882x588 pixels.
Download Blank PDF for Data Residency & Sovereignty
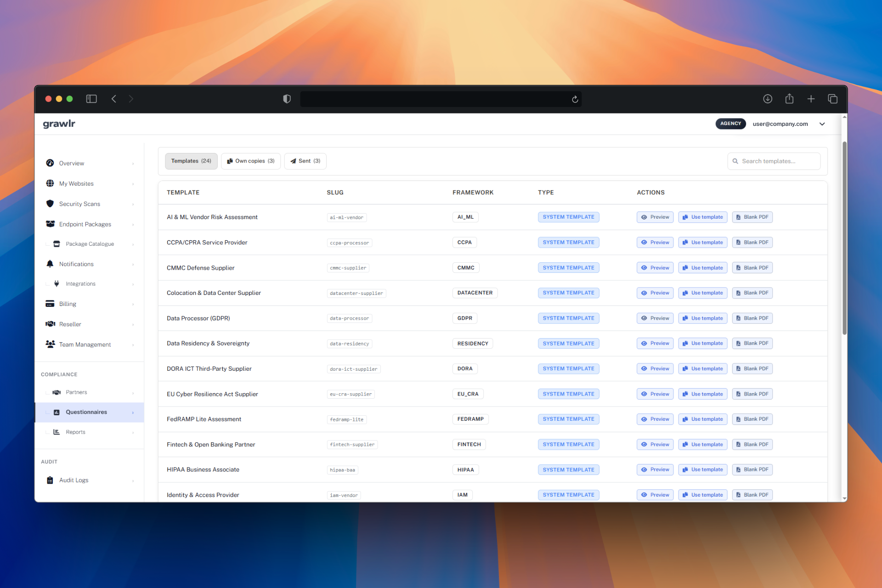[752, 343]
